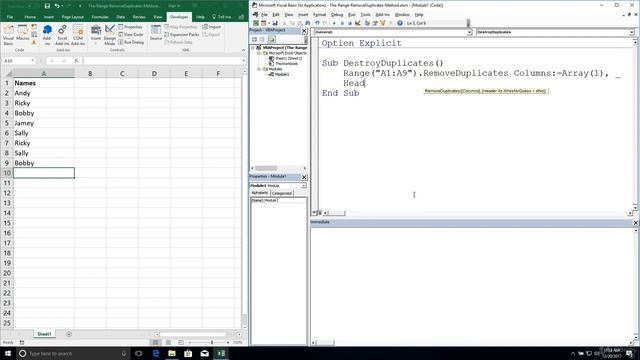Close the Project Explorer pane
640x360 pixels.
(x=304, y=31)
